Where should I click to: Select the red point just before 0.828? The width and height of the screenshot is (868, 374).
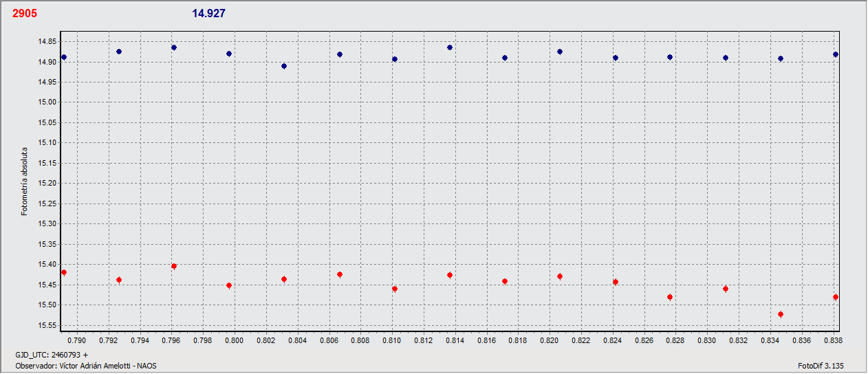[x=670, y=297]
